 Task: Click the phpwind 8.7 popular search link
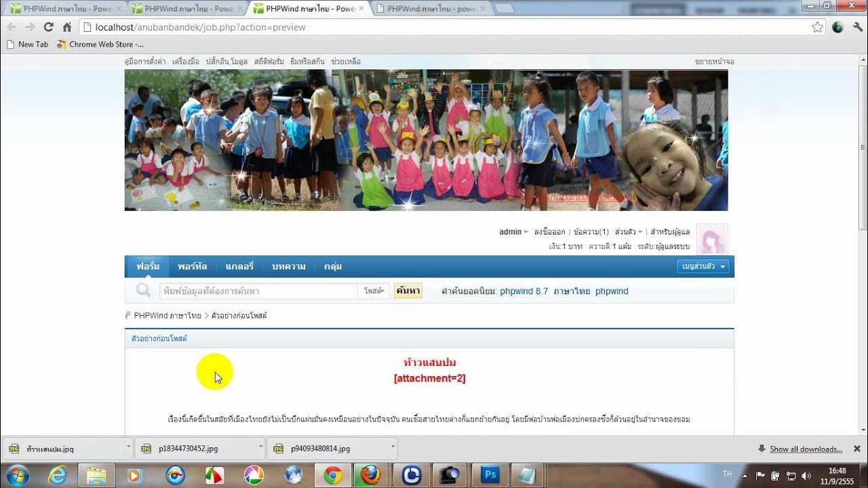(x=524, y=291)
